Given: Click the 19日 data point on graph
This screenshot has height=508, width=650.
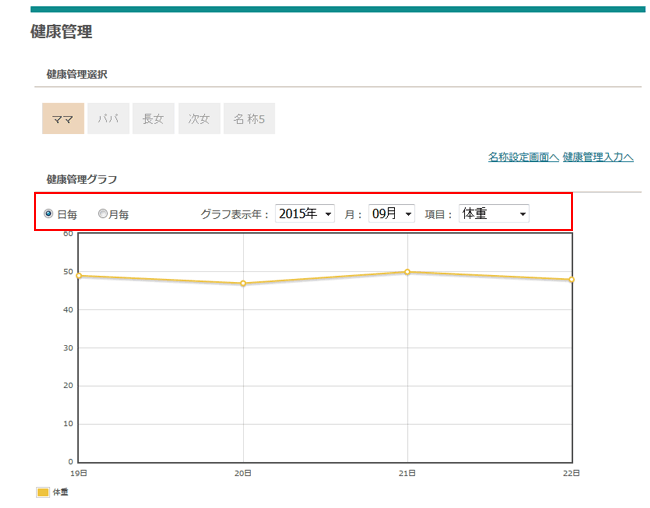Looking at the screenshot, I should (x=79, y=276).
